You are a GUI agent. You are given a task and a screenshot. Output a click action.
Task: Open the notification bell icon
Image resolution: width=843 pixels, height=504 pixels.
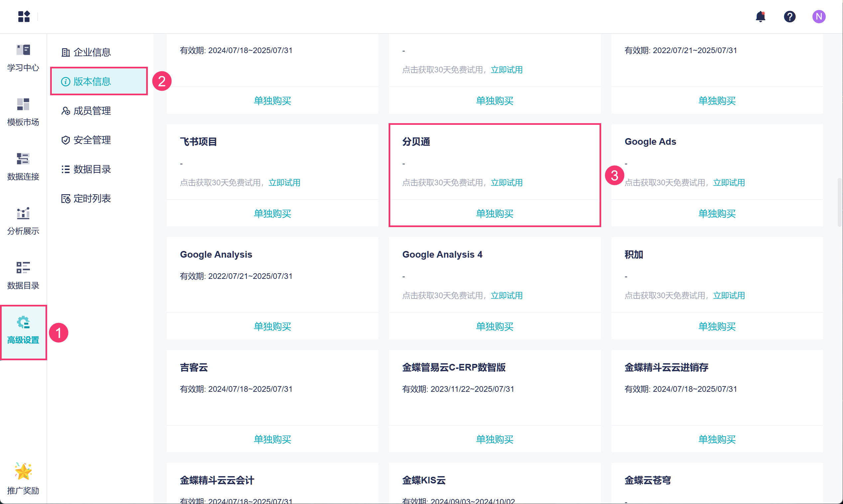click(x=760, y=16)
